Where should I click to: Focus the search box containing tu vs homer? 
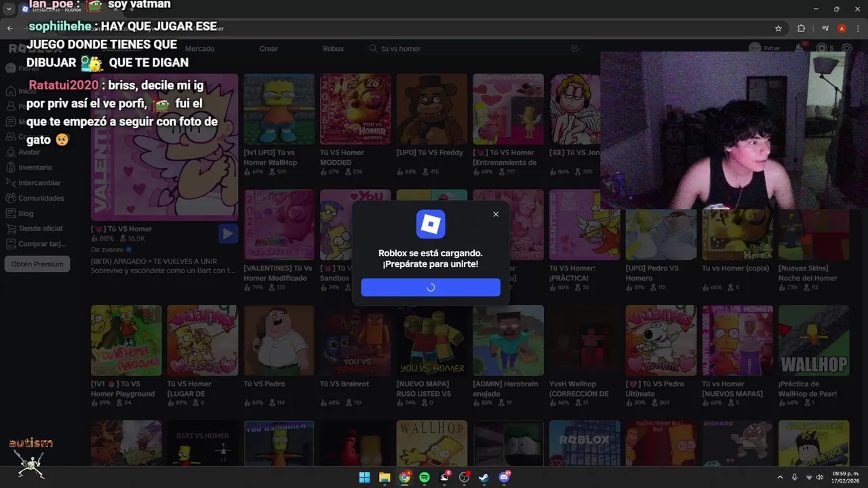coord(475,49)
